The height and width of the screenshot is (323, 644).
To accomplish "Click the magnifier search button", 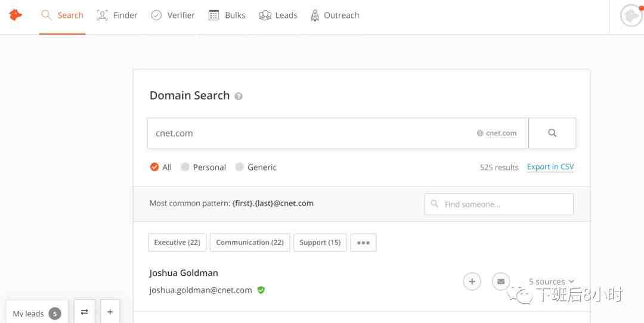I will (552, 133).
